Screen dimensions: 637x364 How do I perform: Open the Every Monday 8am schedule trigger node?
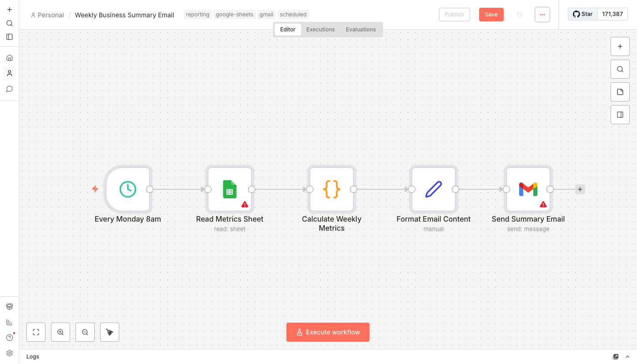[x=128, y=189]
